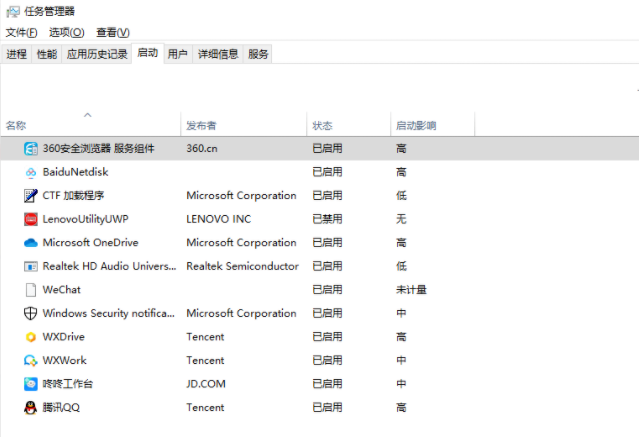Select the 360安全浏览器 服务组件 name

(98, 149)
